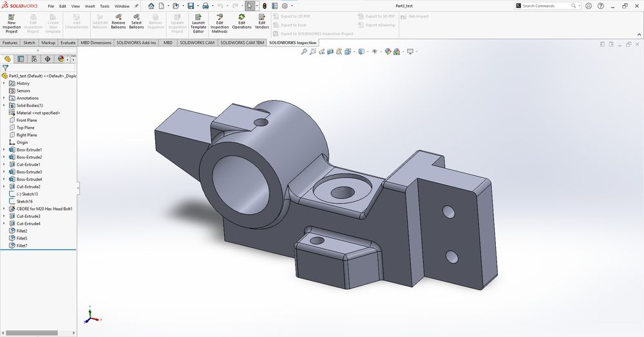Click Select Balloons tool
This screenshot has width=644, height=337.
pyautogui.click(x=137, y=21)
